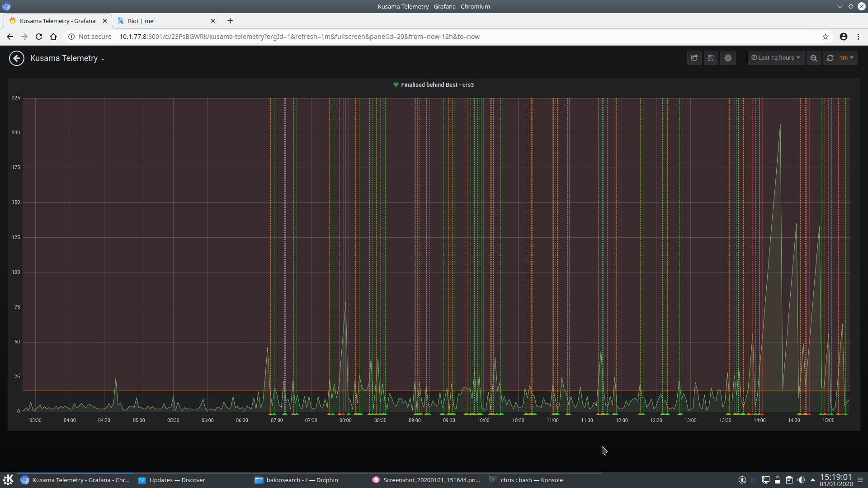Viewport: 868px width, 488px height.
Task: Click the address bar URL
Action: 299,37
